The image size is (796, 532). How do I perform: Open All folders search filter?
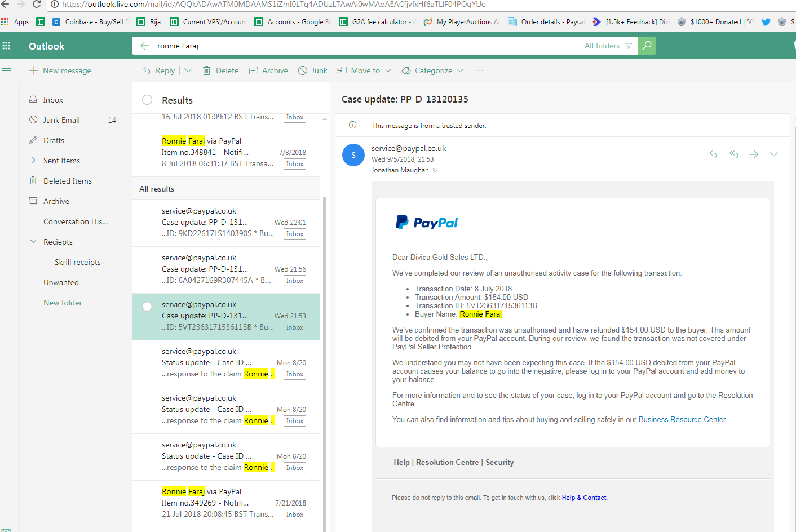coord(608,46)
